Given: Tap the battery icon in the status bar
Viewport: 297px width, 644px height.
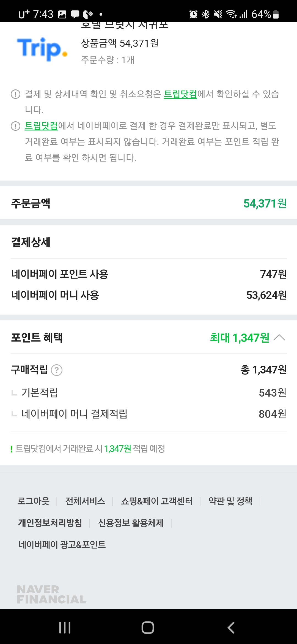Looking at the screenshot, I should (x=276, y=14).
